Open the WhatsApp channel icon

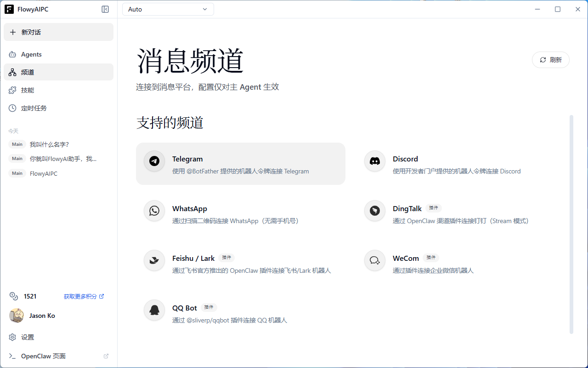154,211
